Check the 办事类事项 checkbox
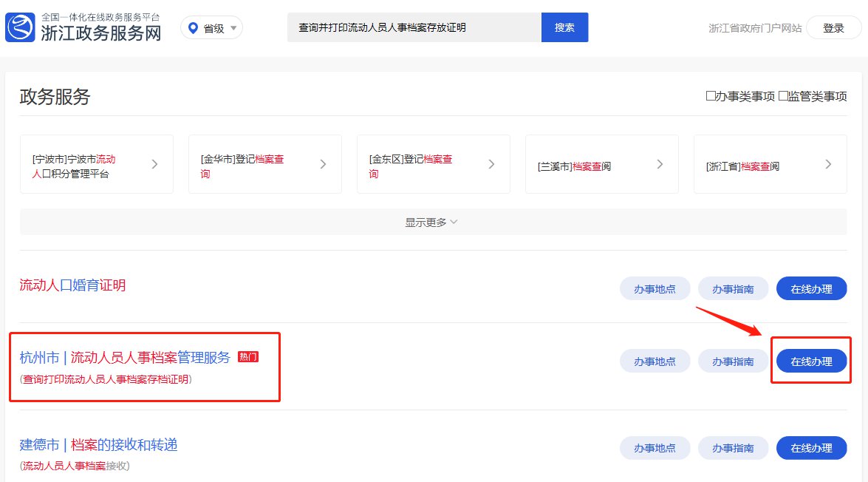 711,96
